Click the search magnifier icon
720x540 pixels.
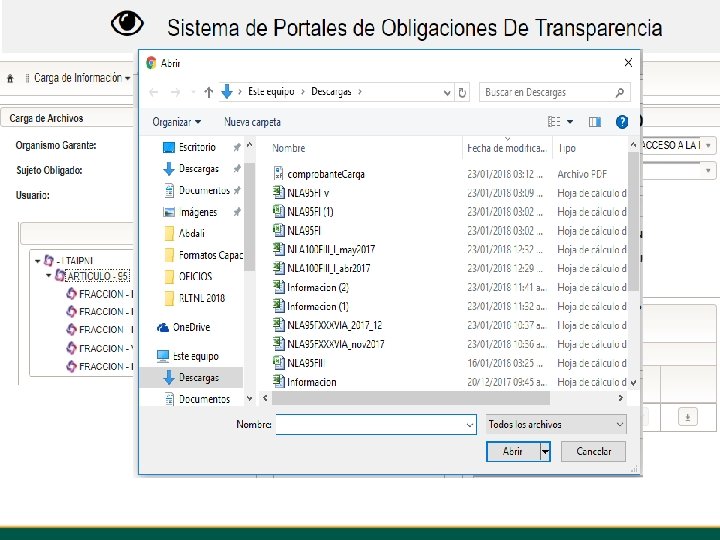tap(620, 92)
